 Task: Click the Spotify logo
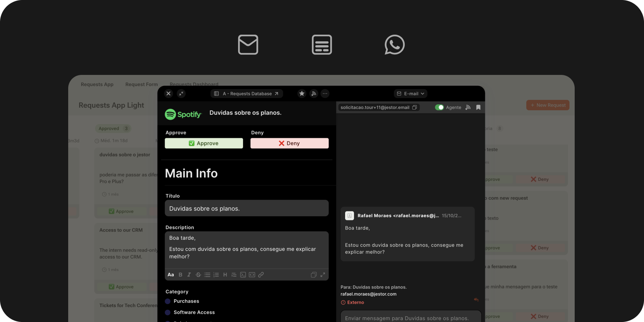pyautogui.click(x=183, y=114)
